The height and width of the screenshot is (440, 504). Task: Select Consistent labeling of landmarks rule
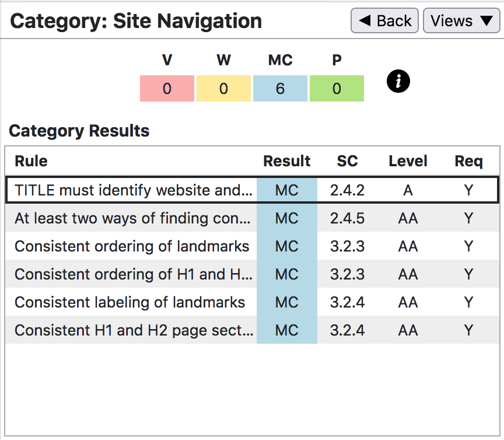(130, 302)
